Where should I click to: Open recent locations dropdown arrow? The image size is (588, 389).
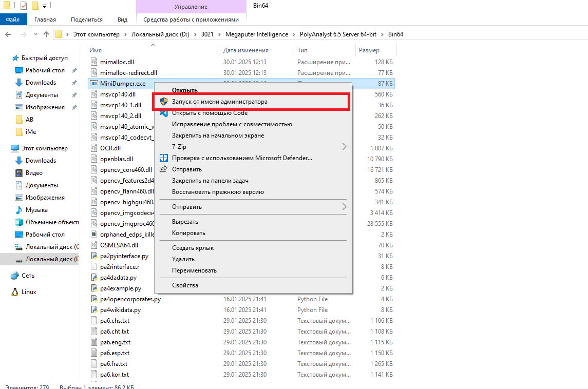(35, 34)
